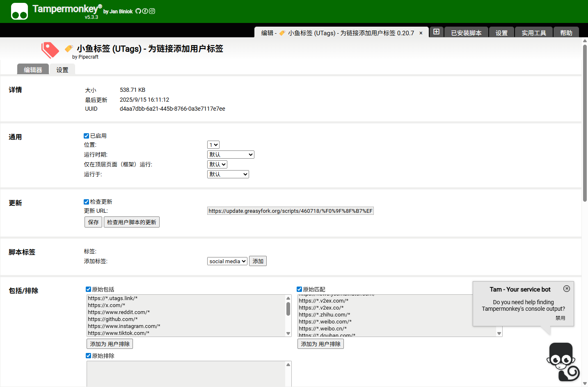This screenshot has height=387, width=588.
Task: Open the Instagram icon link in header
Action: pos(152,11)
